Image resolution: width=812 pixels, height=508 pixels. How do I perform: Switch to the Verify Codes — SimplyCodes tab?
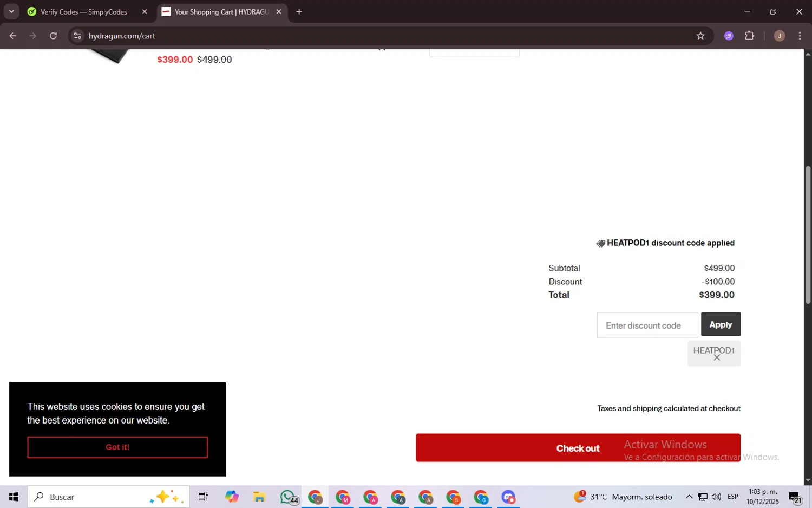pos(83,12)
